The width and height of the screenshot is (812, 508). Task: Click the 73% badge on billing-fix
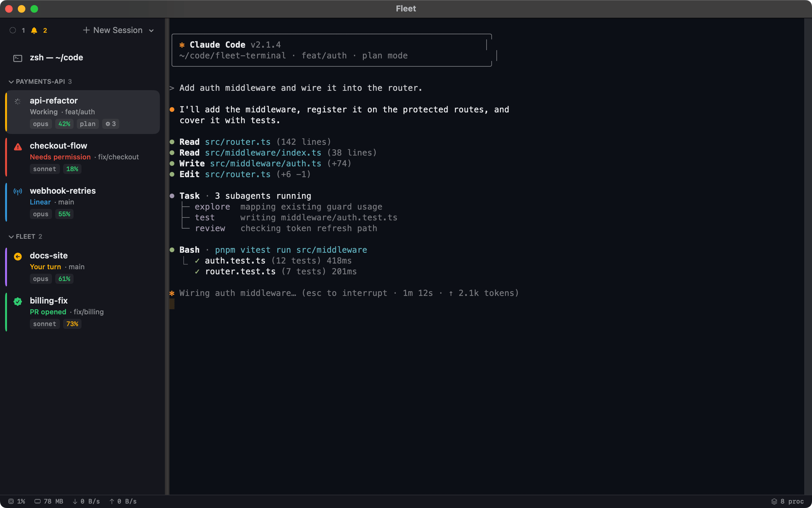click(x=72, y=324)
